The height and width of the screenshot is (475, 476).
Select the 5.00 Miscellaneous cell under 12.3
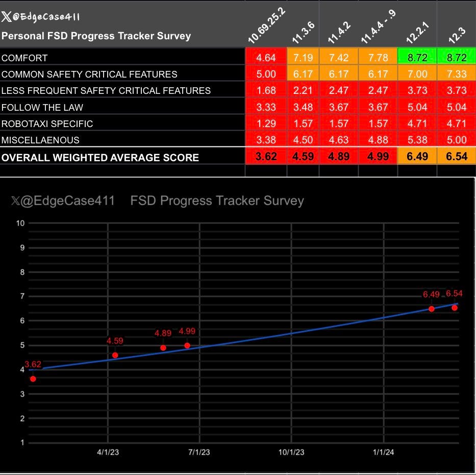pyautogui.click(x=457, y=139)
